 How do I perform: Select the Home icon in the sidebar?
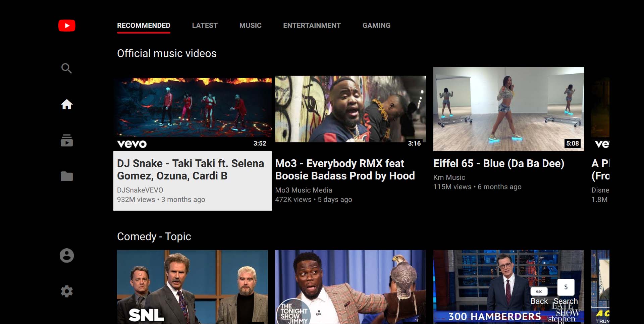pyautogui.click(x=67, y=104)
